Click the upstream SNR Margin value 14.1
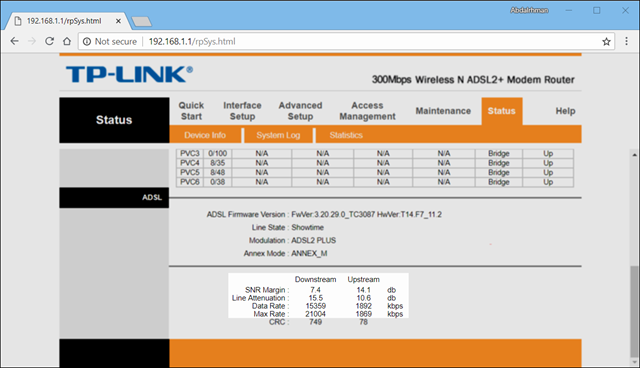The height and width of the screenshot is (368, 640). 363,290
